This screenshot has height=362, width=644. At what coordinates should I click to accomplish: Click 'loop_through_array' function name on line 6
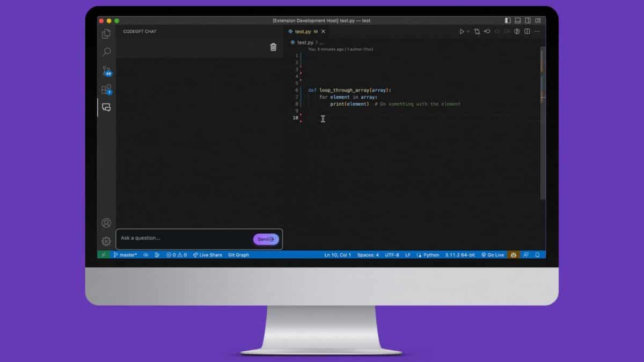pos(345,90)
